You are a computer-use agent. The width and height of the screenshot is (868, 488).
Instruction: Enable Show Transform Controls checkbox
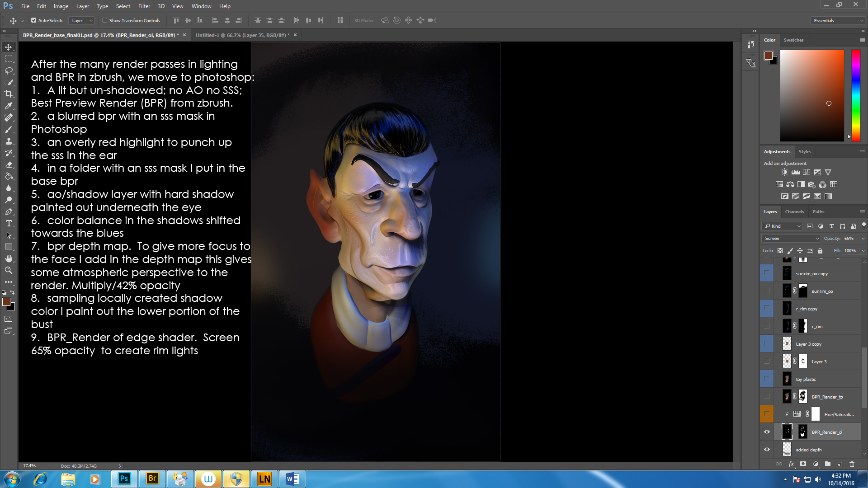(105, 20)
